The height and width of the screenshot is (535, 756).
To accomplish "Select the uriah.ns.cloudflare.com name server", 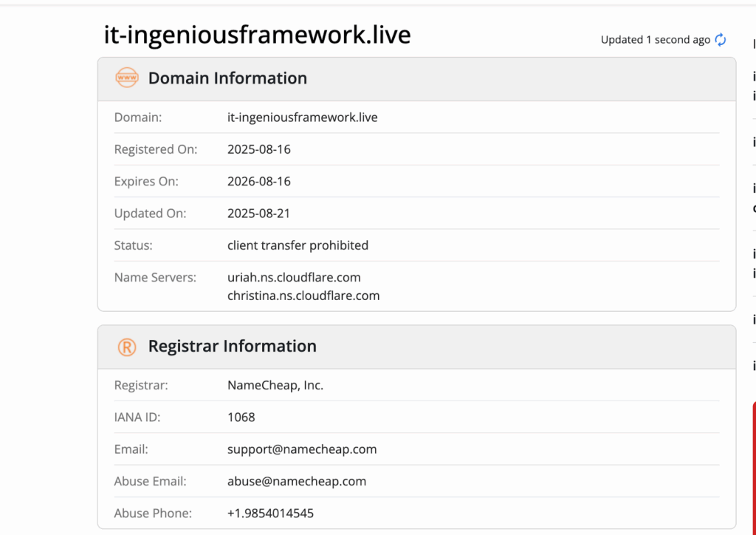I will (294, 277).
